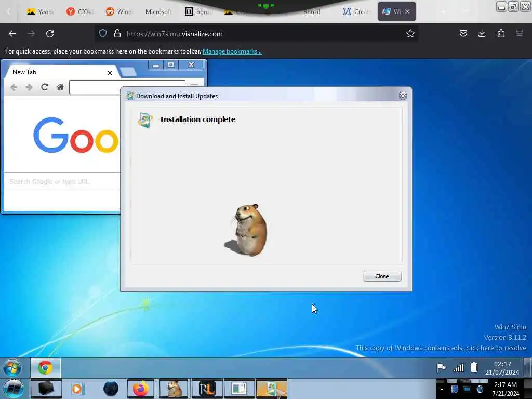Open the Manage bookmarks link
Viewport: 532px width, 399px height.
click(x=232, y=51)
